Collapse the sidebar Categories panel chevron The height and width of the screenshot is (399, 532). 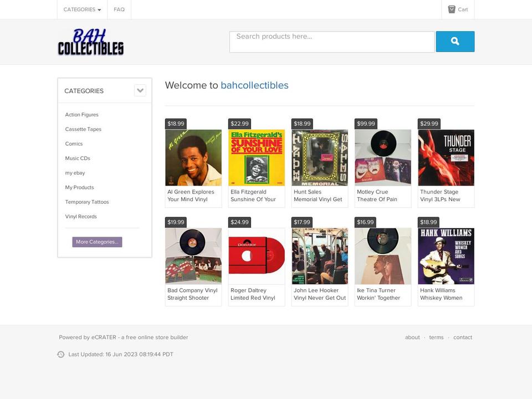[x=140, y=90]
